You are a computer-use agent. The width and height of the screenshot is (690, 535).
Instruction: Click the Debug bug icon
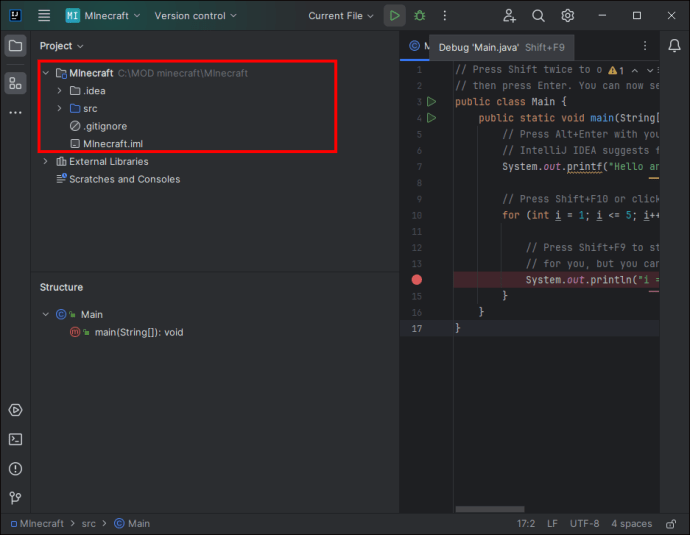(420, 16)
